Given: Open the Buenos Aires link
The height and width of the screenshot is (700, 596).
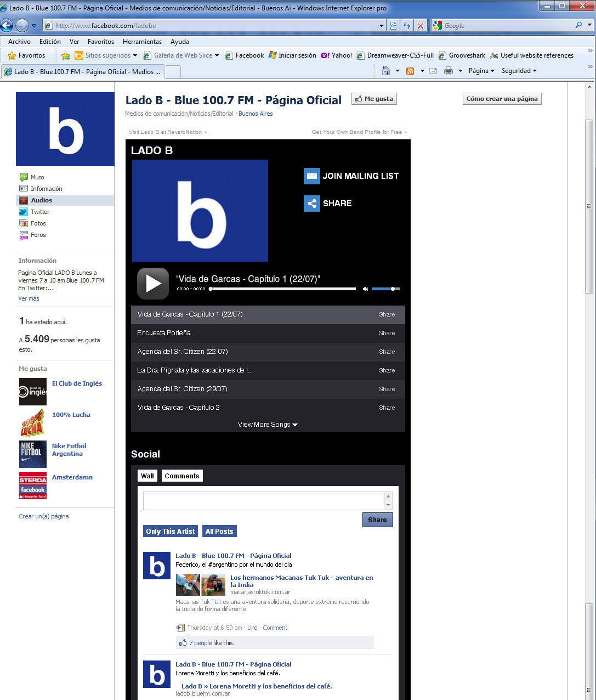Looking at the screenshot, I should point(256,114).
